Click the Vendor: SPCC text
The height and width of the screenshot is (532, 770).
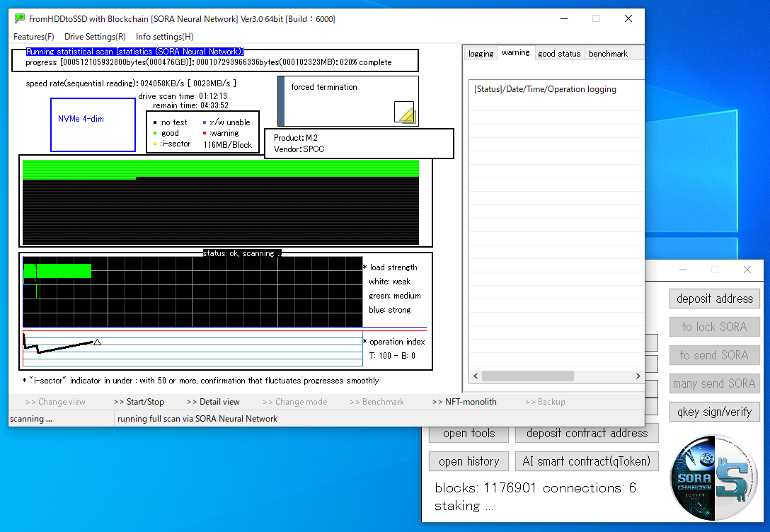click(x=299, y=149)
